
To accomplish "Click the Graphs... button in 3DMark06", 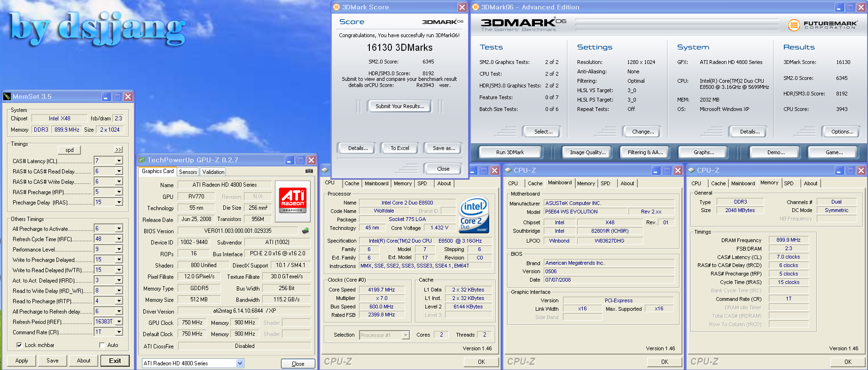I will (x=704, y=152).
